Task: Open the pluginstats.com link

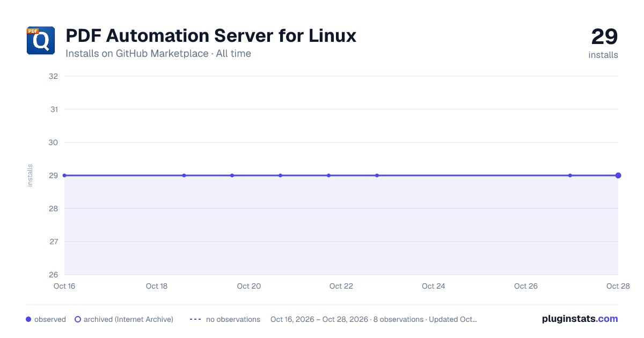Action: coord(580,319)
